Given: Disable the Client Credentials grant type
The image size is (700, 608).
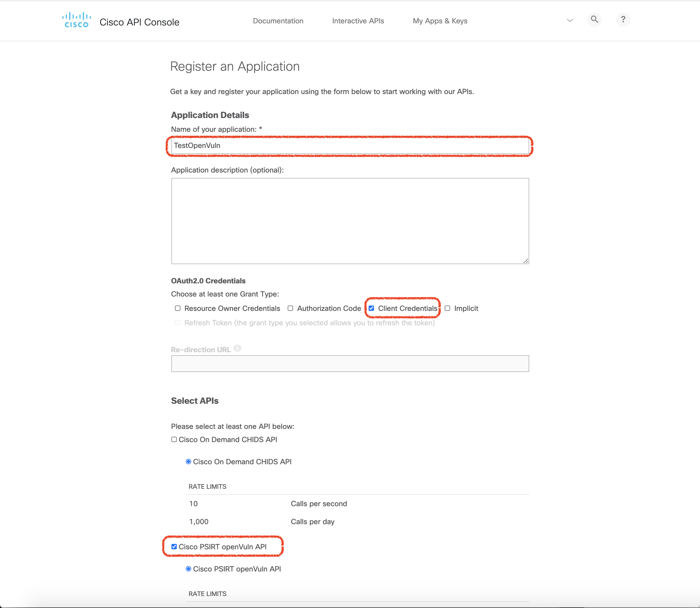Looking at the screenshot, I should pos(371,308).
